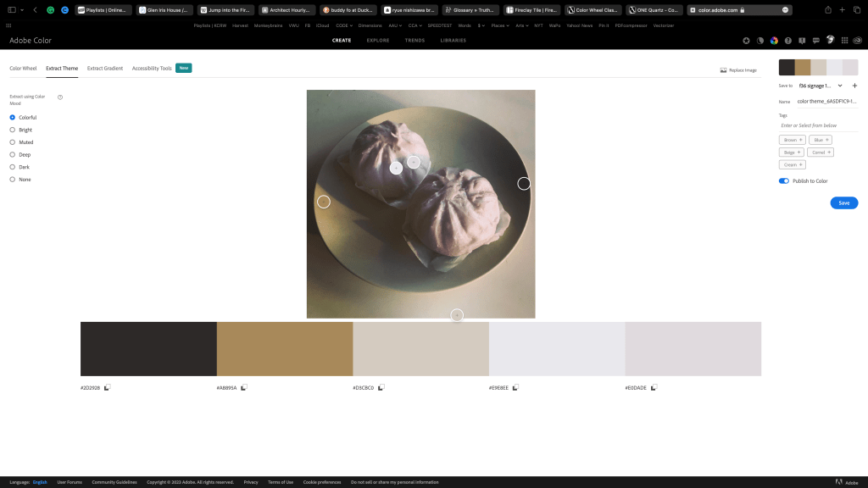Click the blue Save button
The image size is (868, 488).
(x=843, y=203)
